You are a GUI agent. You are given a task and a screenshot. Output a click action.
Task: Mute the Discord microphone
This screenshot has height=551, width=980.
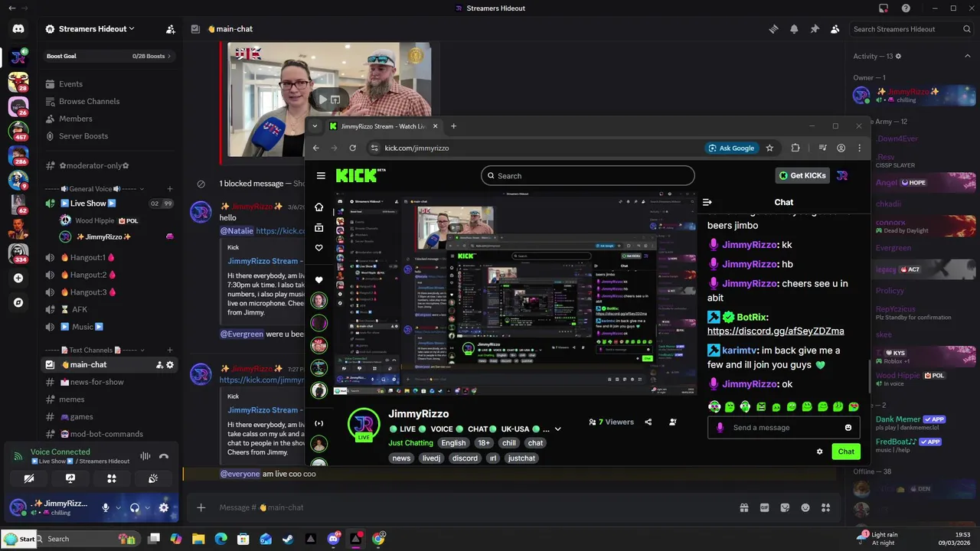106,507
